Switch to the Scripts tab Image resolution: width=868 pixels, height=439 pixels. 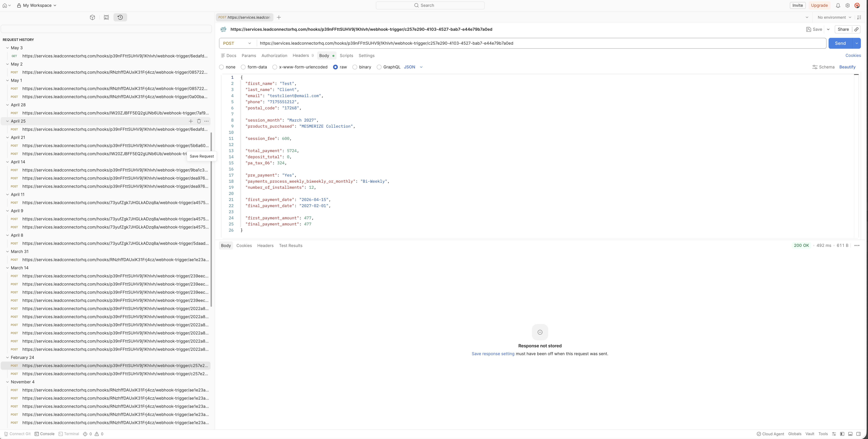click(346, 56)
